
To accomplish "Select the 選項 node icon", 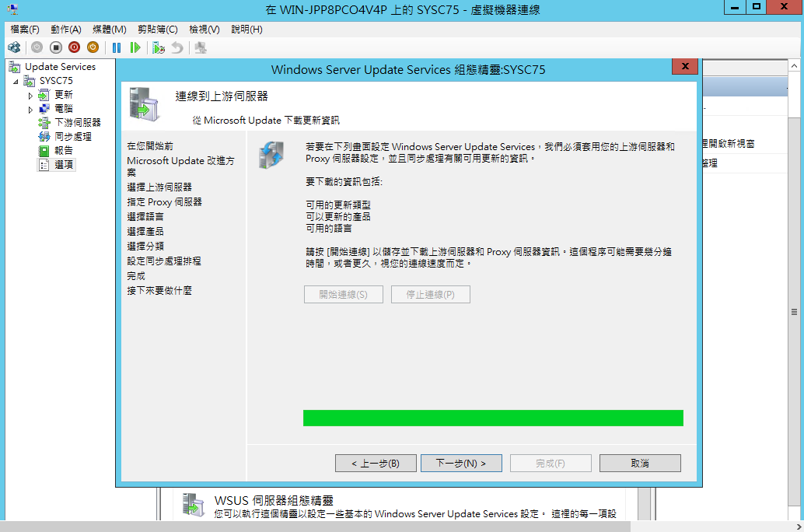I will click(x=44, y=165).
